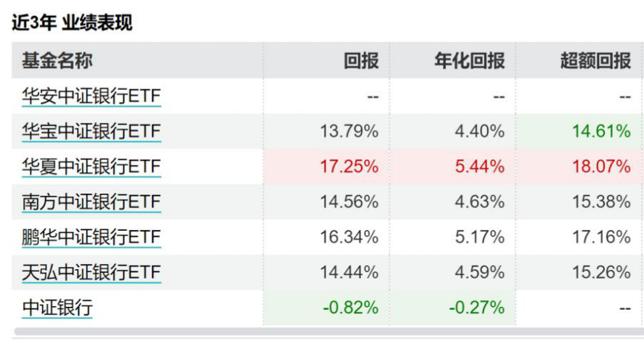Click the 超额回报 column header

click(x=595, y=61)
